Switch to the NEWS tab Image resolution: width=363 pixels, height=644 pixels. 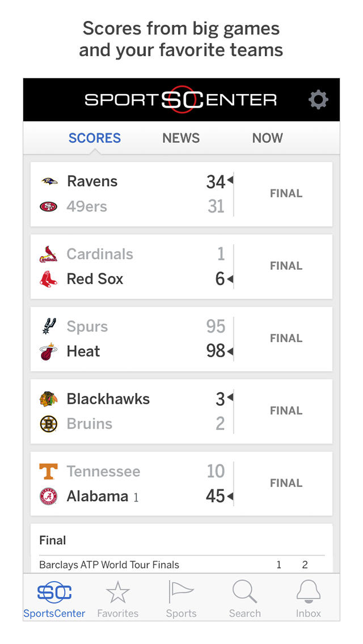click(181, 138)
